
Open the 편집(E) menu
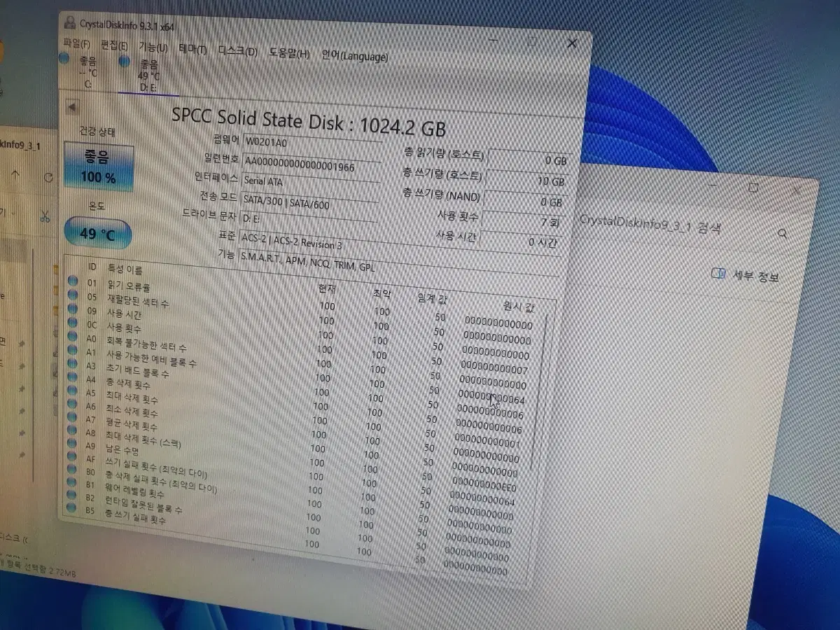(x=115, y=45)
